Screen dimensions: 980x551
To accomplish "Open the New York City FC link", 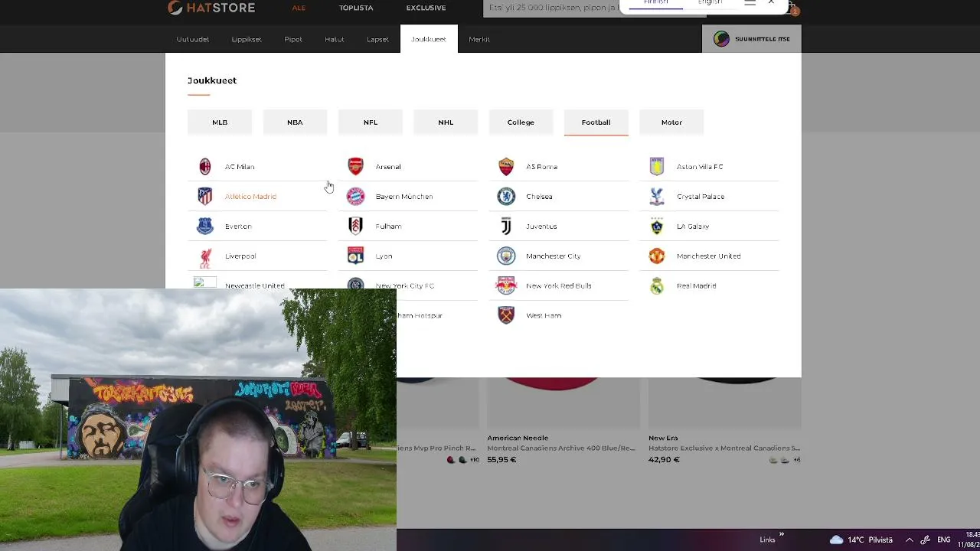I will point(405,285).
